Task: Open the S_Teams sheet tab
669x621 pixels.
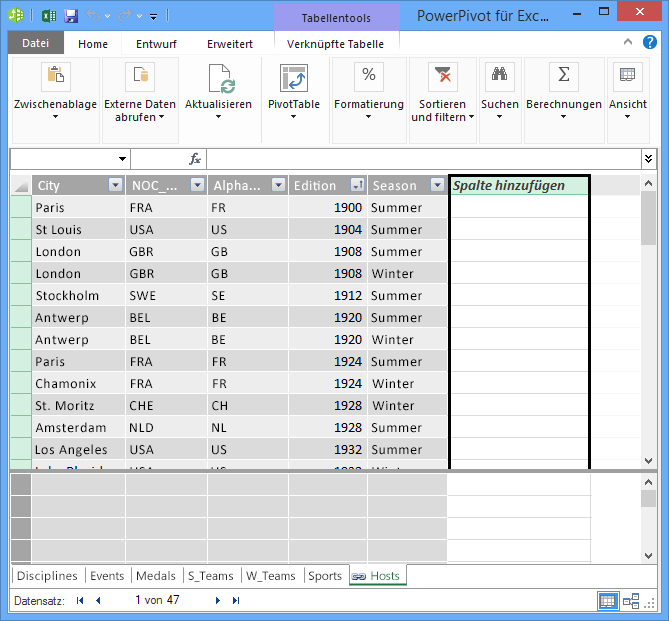Action: tap(211, 576)
